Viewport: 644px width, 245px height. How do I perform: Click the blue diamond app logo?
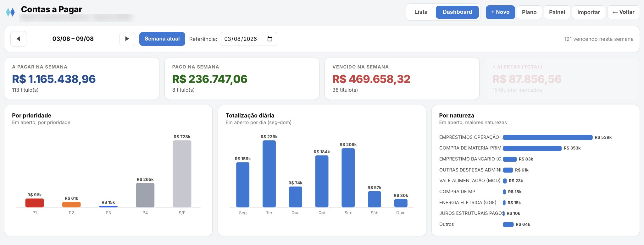[x=10, y=12]
